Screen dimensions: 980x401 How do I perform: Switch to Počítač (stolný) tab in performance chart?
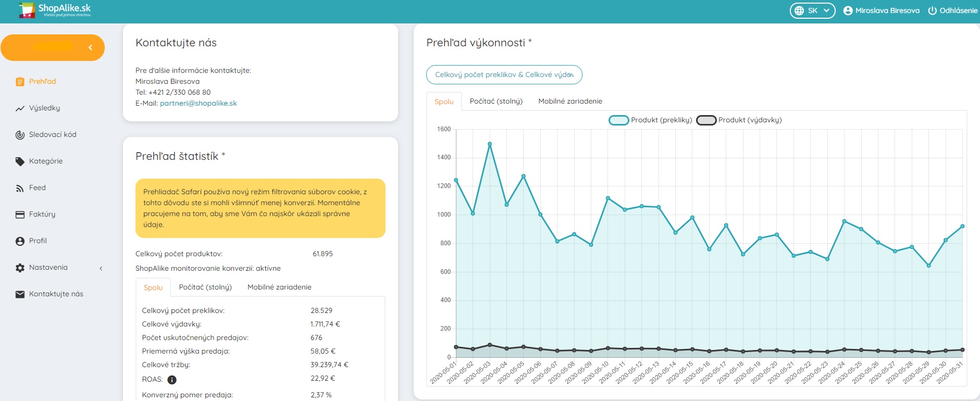[x=495, y=101]
